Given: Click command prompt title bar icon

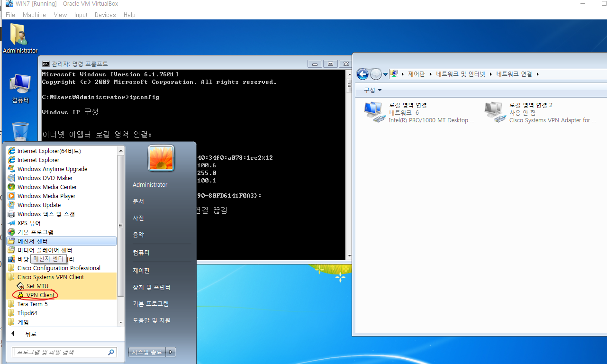Looking at the screenshot, I should 45,64.
